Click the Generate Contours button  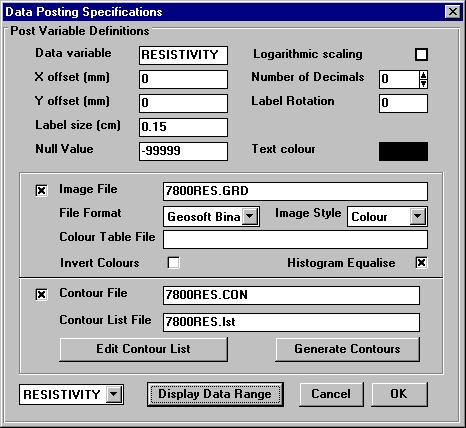click(x=347, y=349)
